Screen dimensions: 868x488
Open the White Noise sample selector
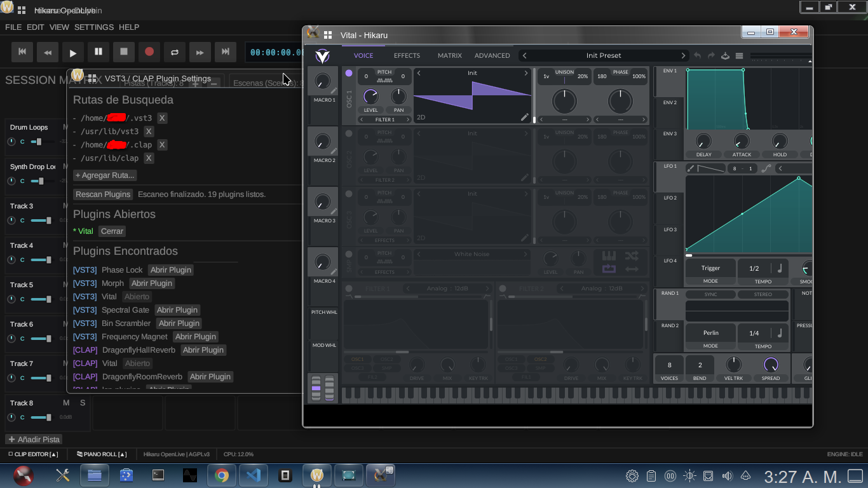coord(472,254)
